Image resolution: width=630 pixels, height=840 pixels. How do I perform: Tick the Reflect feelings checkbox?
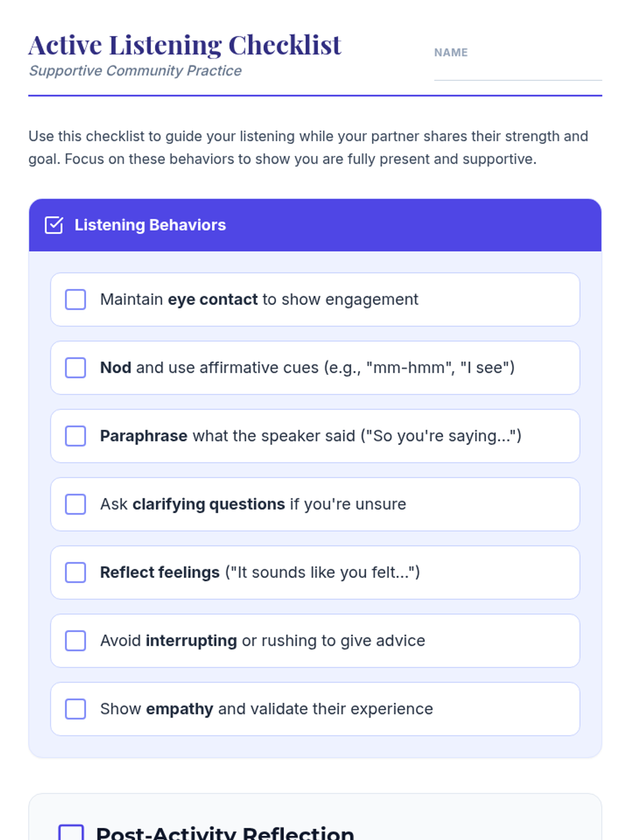[x=76, y=573]
